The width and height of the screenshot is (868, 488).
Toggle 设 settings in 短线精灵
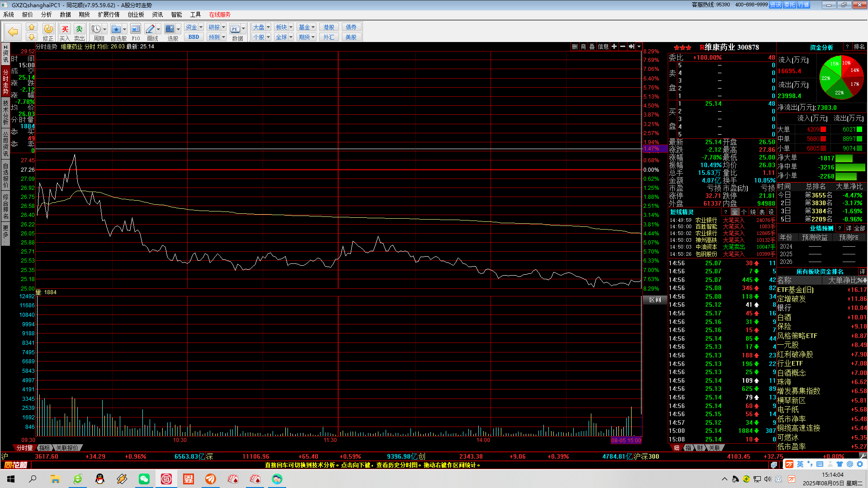click(x=771, y=212)
